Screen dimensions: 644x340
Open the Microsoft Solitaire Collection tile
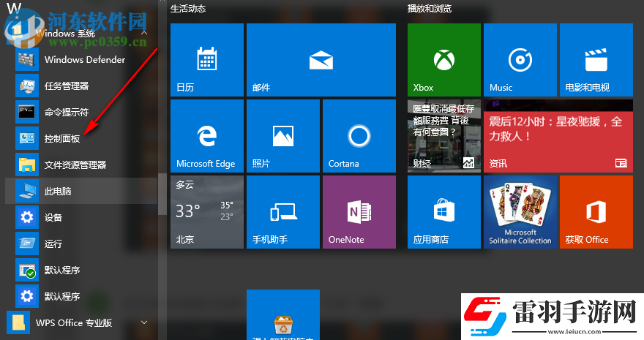(x=520, y=212)
